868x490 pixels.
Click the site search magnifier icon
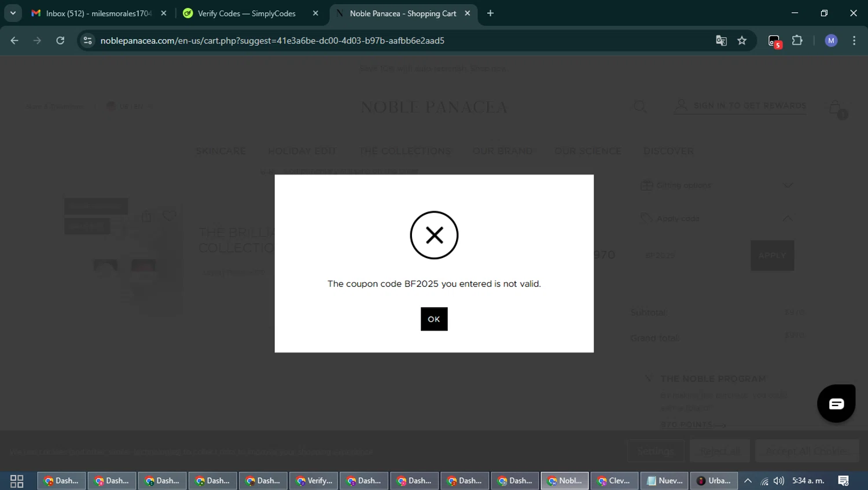tap(640, 106)
